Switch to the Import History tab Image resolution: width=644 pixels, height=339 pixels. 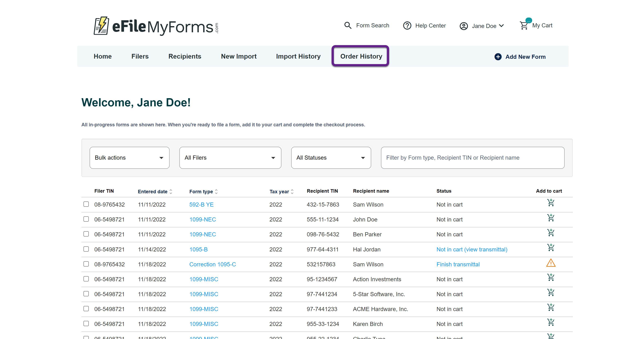tap(298, 56)
